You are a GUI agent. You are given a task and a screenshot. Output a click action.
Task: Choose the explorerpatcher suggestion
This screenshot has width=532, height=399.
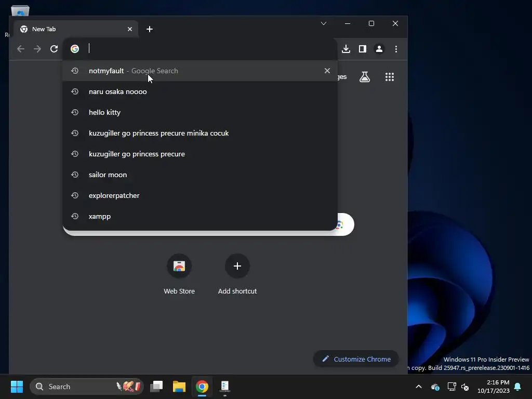click(x=200, y=195)
